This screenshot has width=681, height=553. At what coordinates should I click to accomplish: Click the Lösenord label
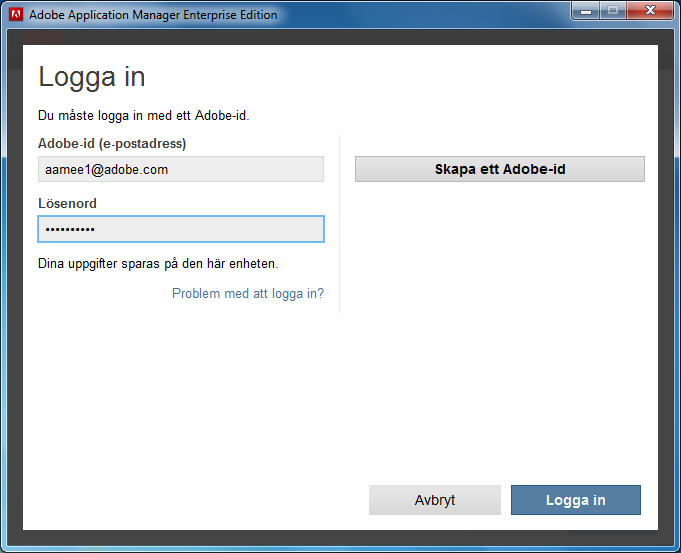[67, 203]
